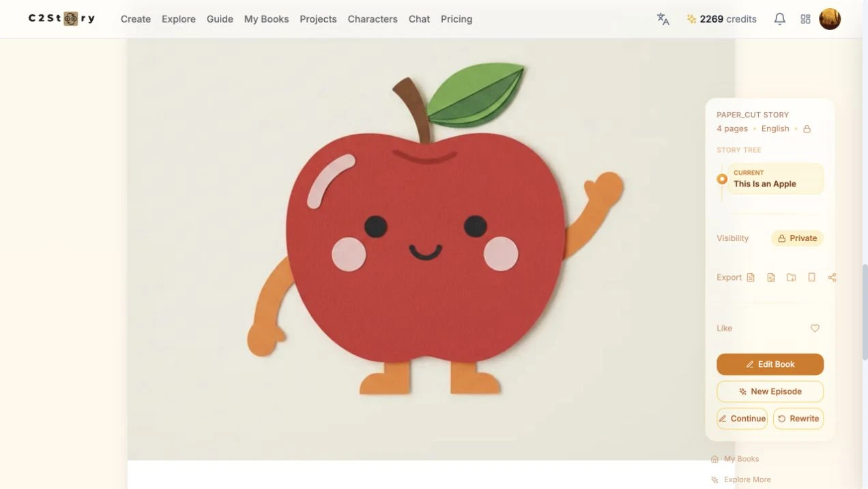The image size is (868, 489).
Task: Export the story to a folder archive
Action: coord(792,277)
